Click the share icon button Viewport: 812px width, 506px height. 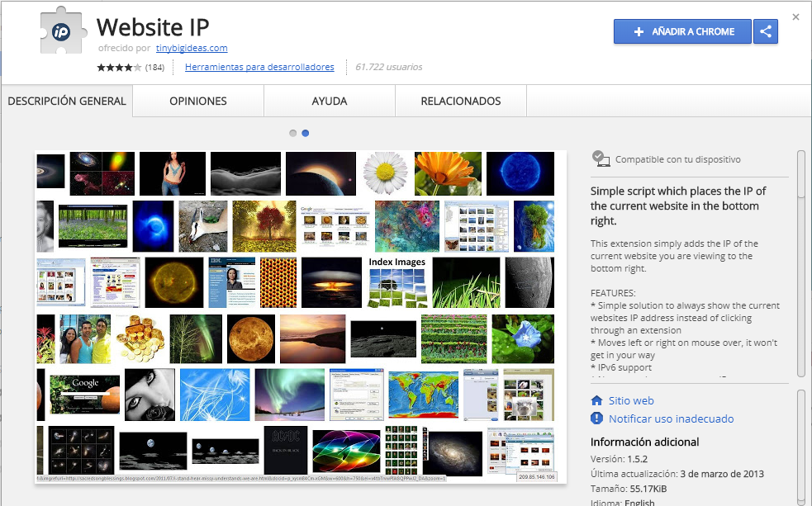[766, 31]
